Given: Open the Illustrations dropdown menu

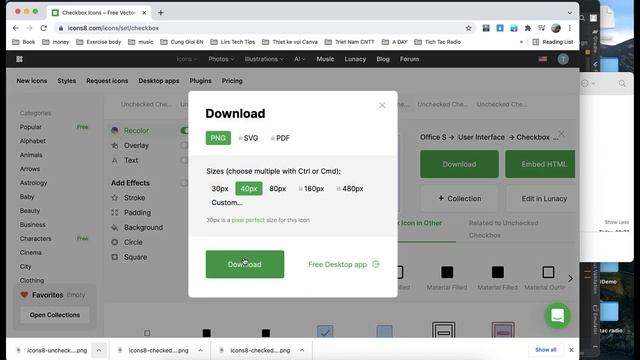Looking at the screenshot, I should (264, 59).
